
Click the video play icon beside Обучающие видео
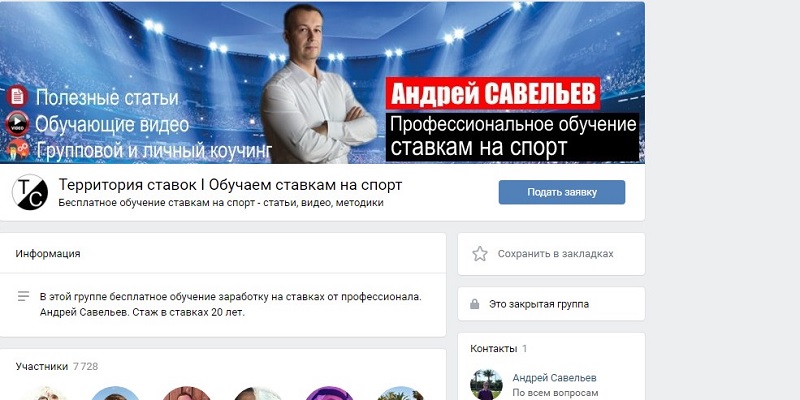17,123
